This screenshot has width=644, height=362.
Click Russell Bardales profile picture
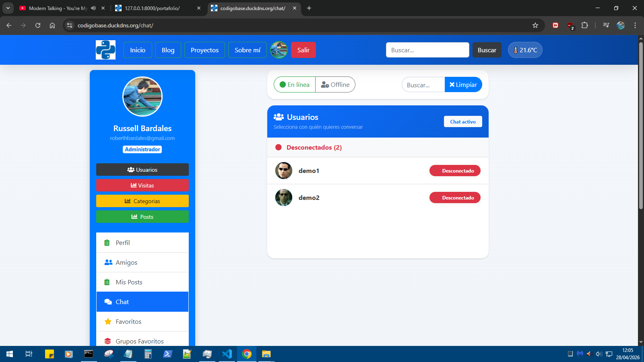pyautogui.click(x=142, y=97)
